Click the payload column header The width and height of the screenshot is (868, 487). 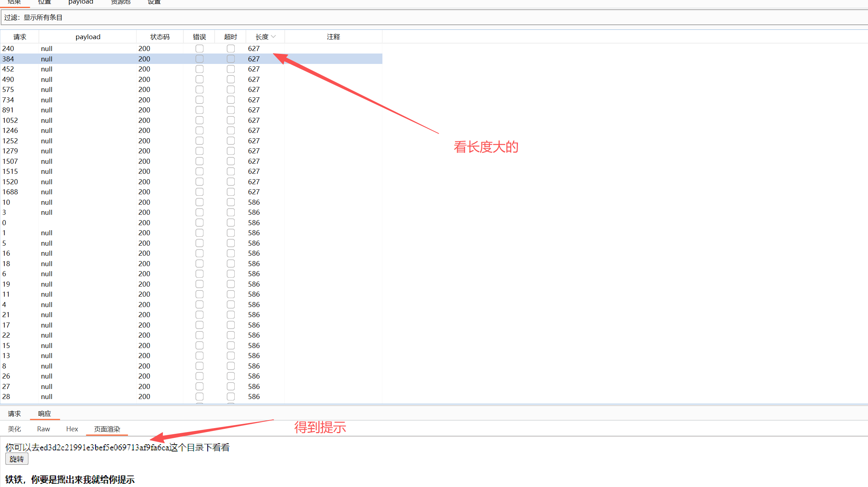88,37
